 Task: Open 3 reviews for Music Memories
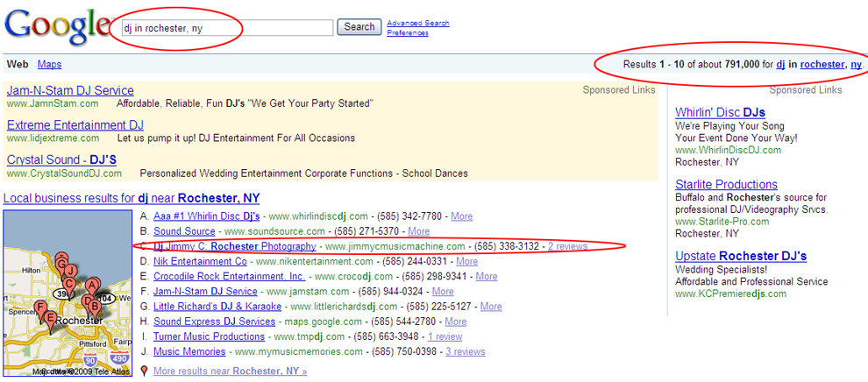click(x=465, y=351)
